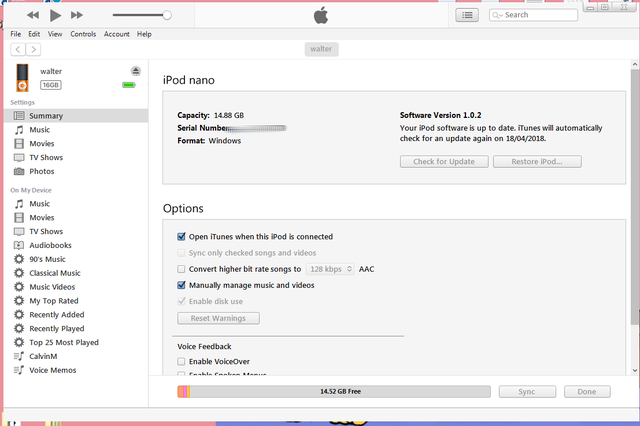
Task: Click Movies film icon under On My Device
Action: [19, 217]
